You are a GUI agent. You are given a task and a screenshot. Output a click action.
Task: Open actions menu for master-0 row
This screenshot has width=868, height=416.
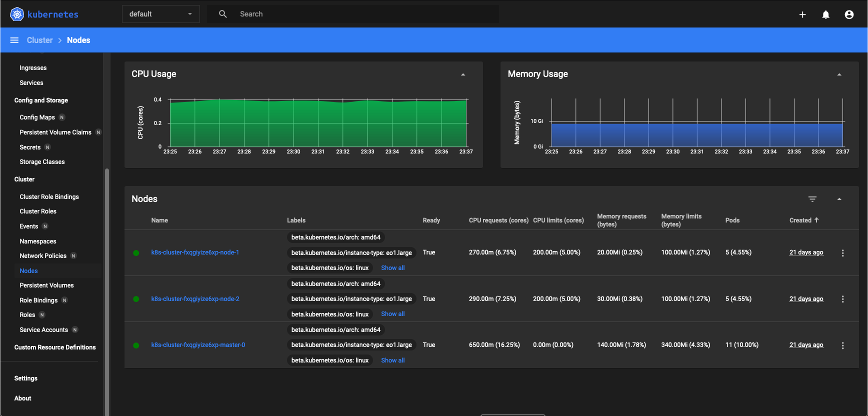pyautogui.click(x=842, y=345)
